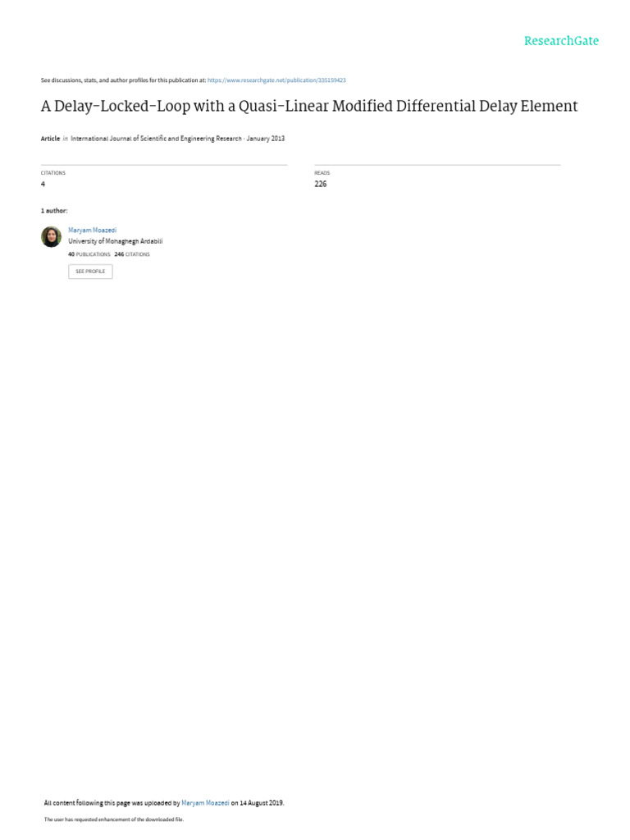The height and width of the screenshot is (840, 630).
Task: Click the READS header label
Action: [322, 173]
